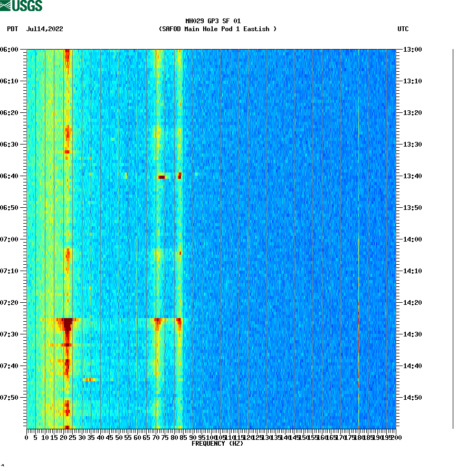Click the Jul14,2022 date text
Image resolution: width=476 pixels, height=471 pixels.
pos(44,30)
